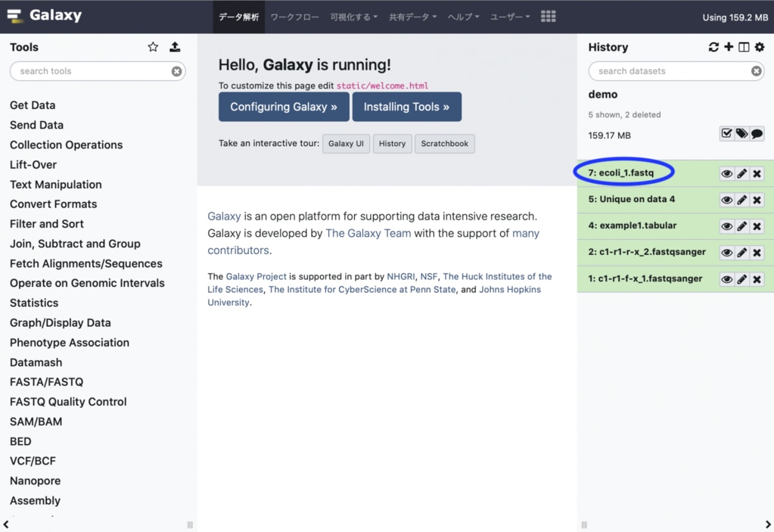View data of example1.tabular eye icon

point(726,226)
